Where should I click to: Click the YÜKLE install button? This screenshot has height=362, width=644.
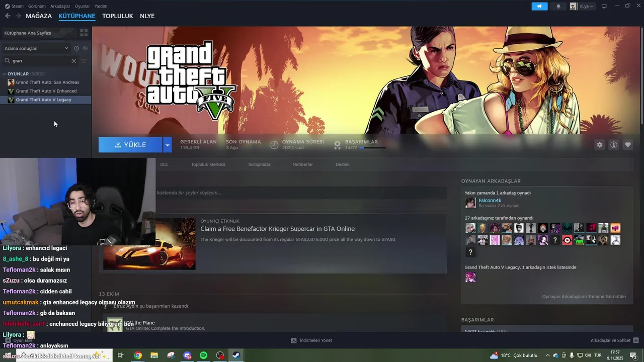click(x=130, y=145)
